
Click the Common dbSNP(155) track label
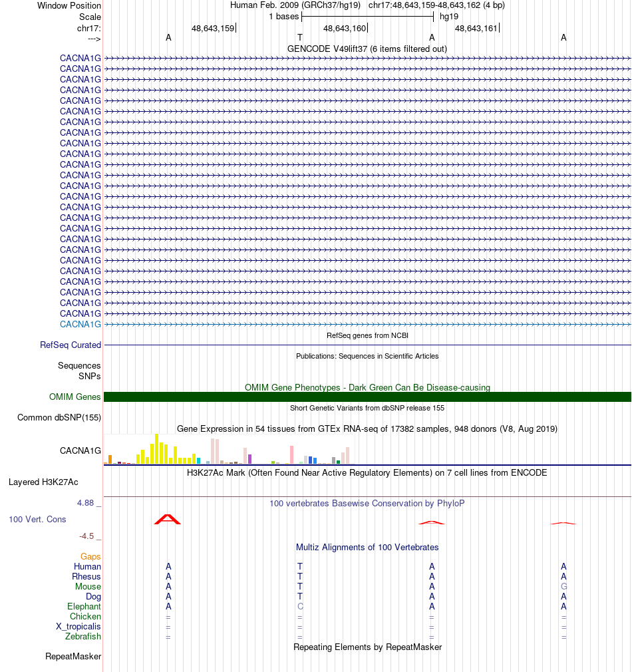click(x=59, y=417)
